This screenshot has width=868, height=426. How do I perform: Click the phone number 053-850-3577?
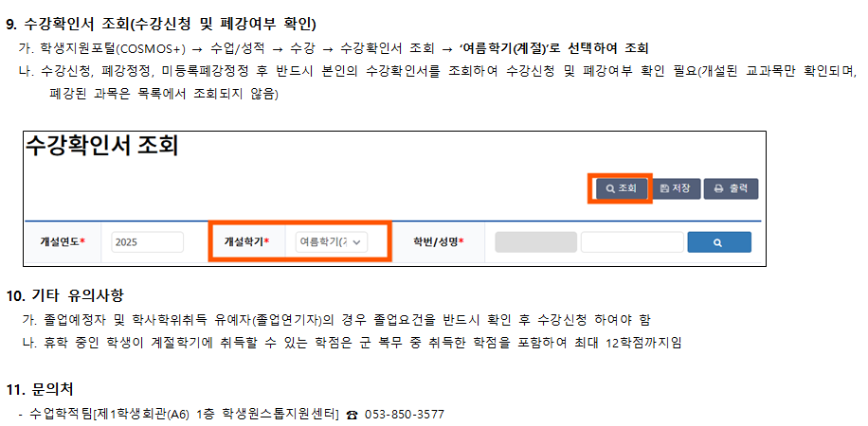click(x=404, y=415)
